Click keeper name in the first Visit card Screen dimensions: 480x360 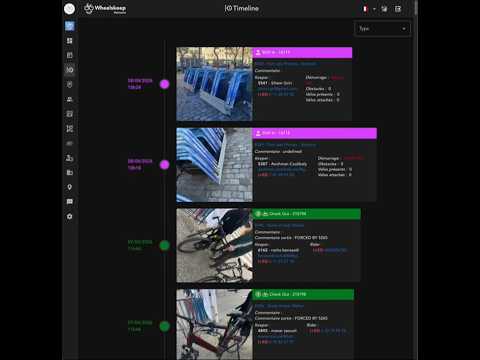[281, 83]
